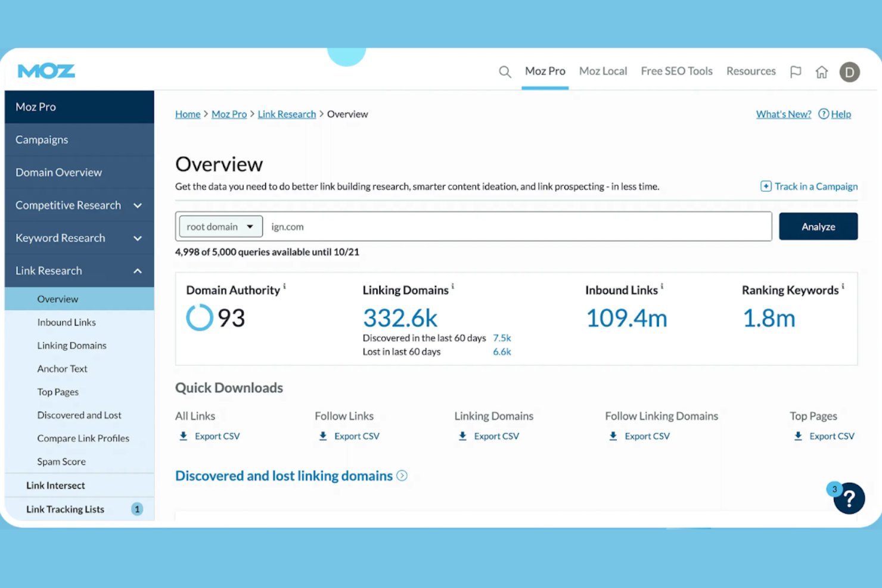The image size is (882, 588).
Task: Open the floating help widget bottom right
Action: click(x=849, y=499)
